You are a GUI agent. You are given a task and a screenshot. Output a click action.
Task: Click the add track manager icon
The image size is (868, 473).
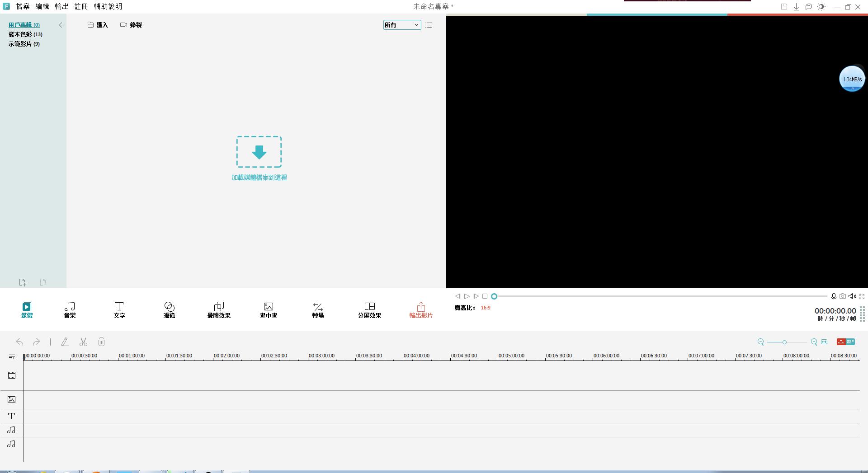point(12,356)
